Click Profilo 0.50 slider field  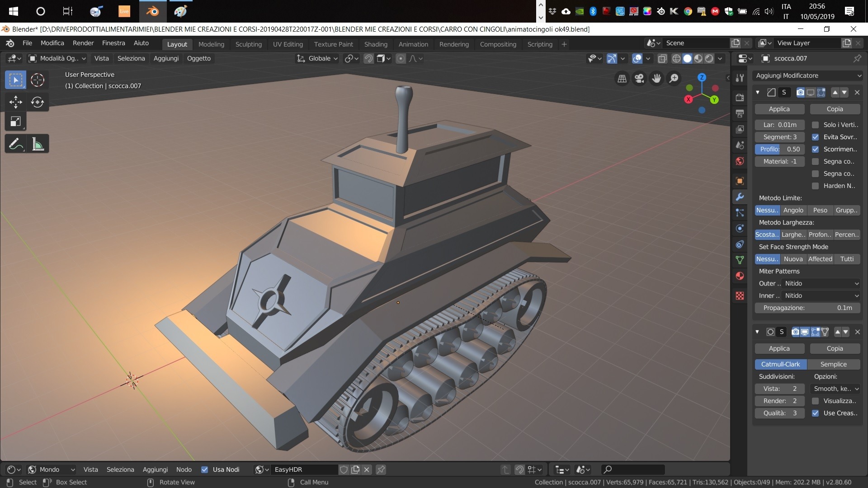779,149
